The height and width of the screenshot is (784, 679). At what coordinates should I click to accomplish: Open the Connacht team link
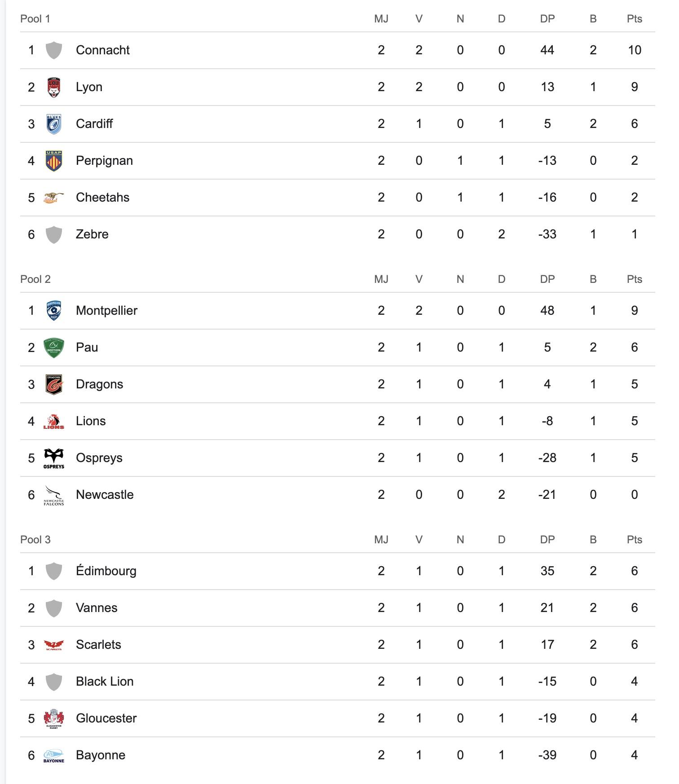102,50
